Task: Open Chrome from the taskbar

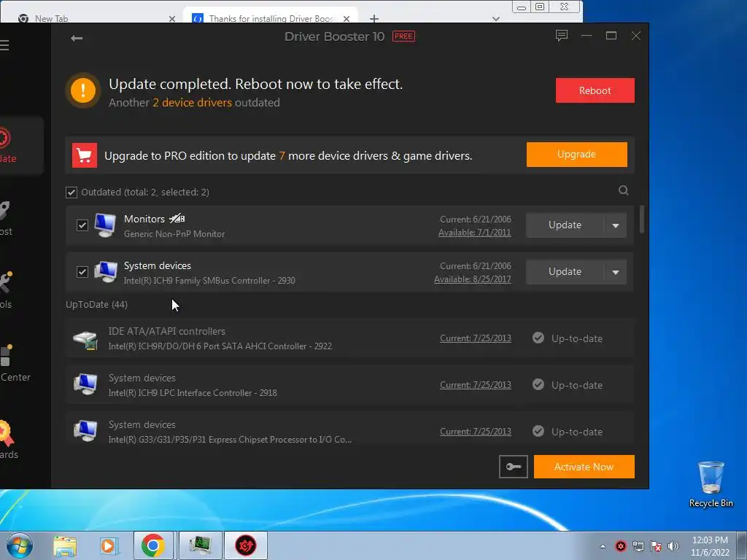Action: pyautogui.click(x=152, y=545)
